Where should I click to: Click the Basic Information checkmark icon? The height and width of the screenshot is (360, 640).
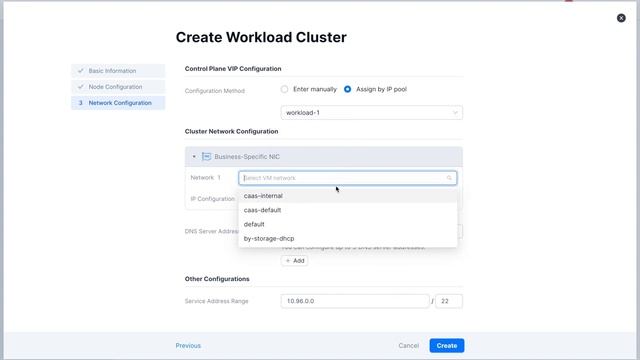point(80,71)
